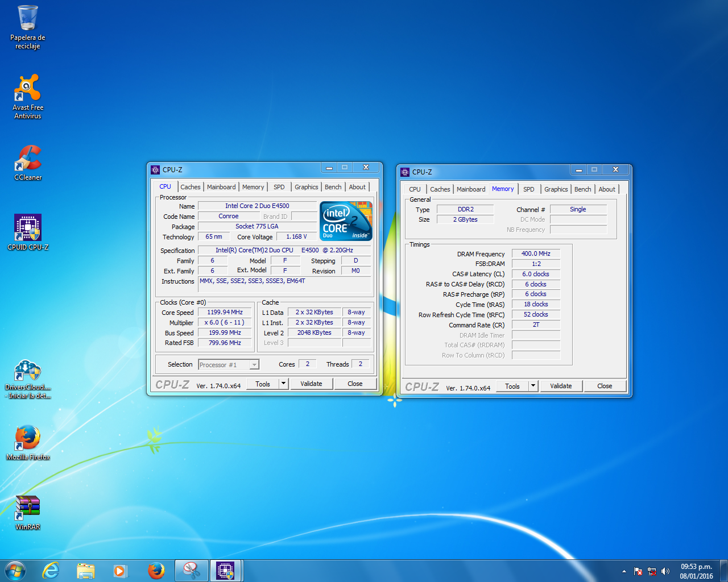Click the Core Voltage value 1.168 V
The width and height of the screenshot is (728, 582).
[296, 236]
